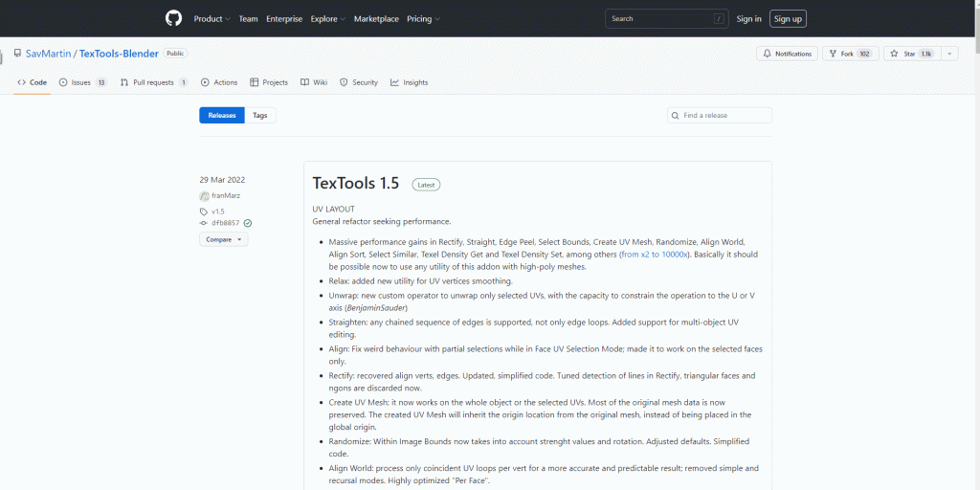Click the v1.5 tag icon
The width and height of the screenshot is (980, 490).
(204, 212)
